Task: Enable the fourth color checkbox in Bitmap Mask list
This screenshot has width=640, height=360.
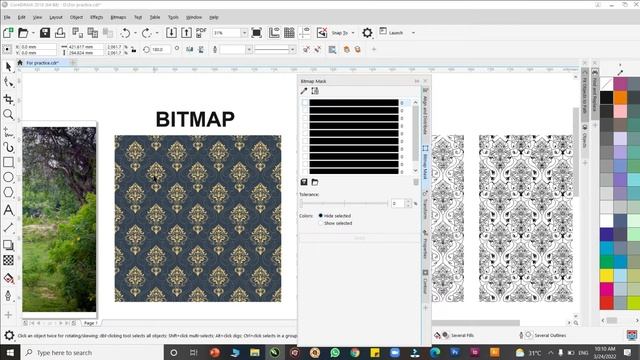Action: [305, 126]
